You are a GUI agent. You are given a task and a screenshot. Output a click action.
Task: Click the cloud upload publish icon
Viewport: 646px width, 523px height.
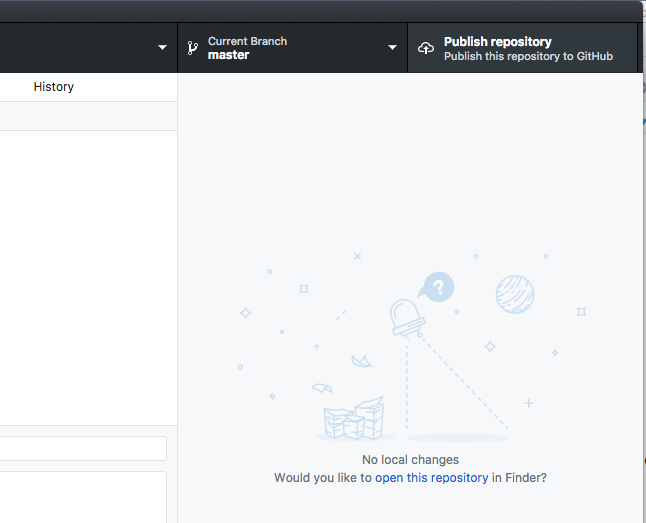426,48
